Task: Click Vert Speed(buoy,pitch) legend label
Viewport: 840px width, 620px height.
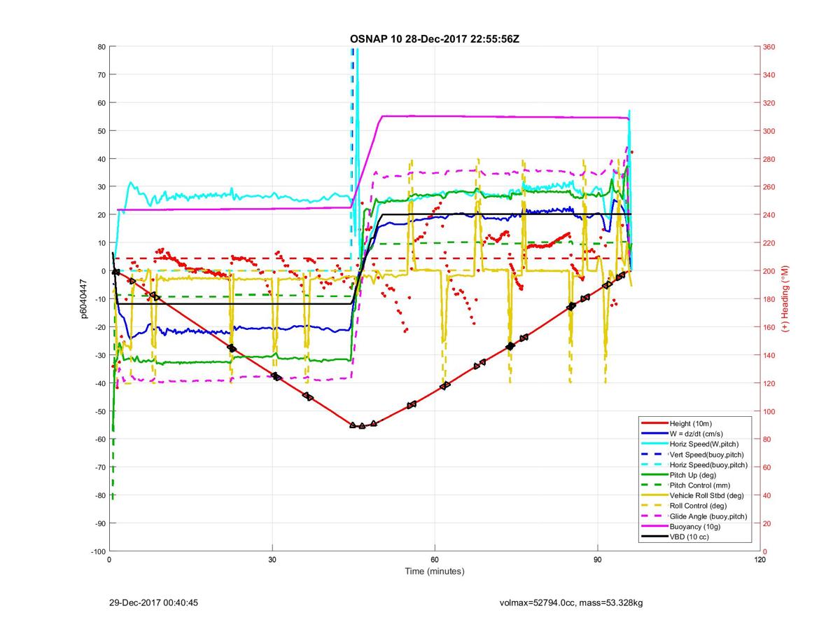Action: click(x=707, y=454)
